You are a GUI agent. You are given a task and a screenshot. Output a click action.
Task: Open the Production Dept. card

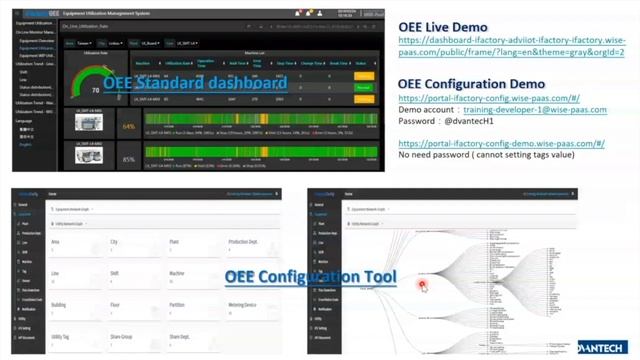[253, 246]
